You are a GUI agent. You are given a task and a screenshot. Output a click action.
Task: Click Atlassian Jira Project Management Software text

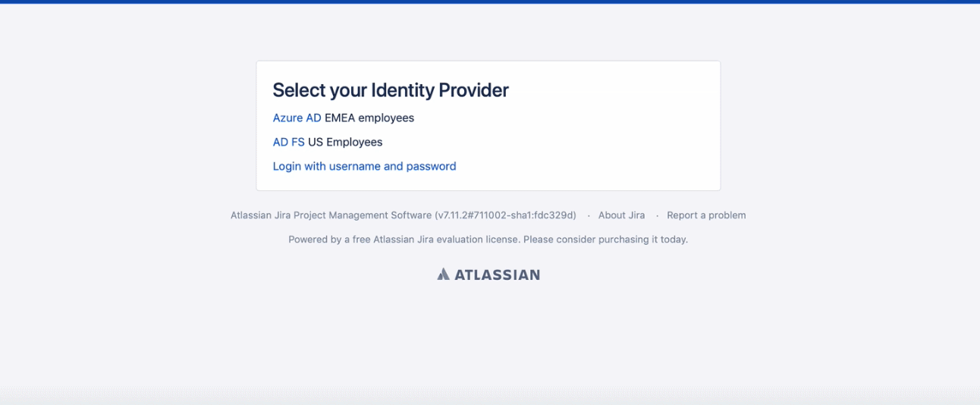pyautogui.click(x=331, y=215)
